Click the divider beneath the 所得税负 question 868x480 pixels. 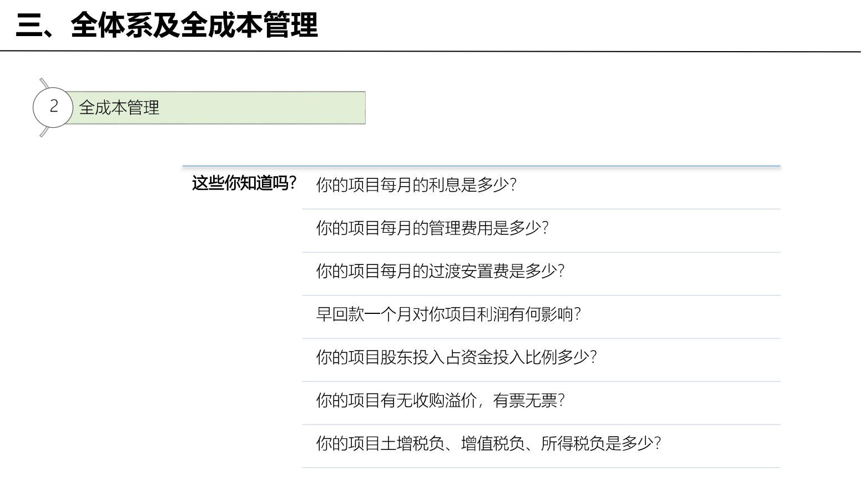coord(541,468)
